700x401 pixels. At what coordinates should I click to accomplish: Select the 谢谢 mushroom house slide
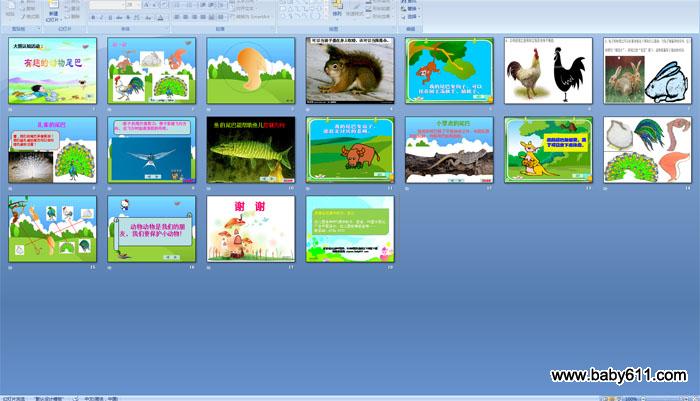click(x=251, y=229)
